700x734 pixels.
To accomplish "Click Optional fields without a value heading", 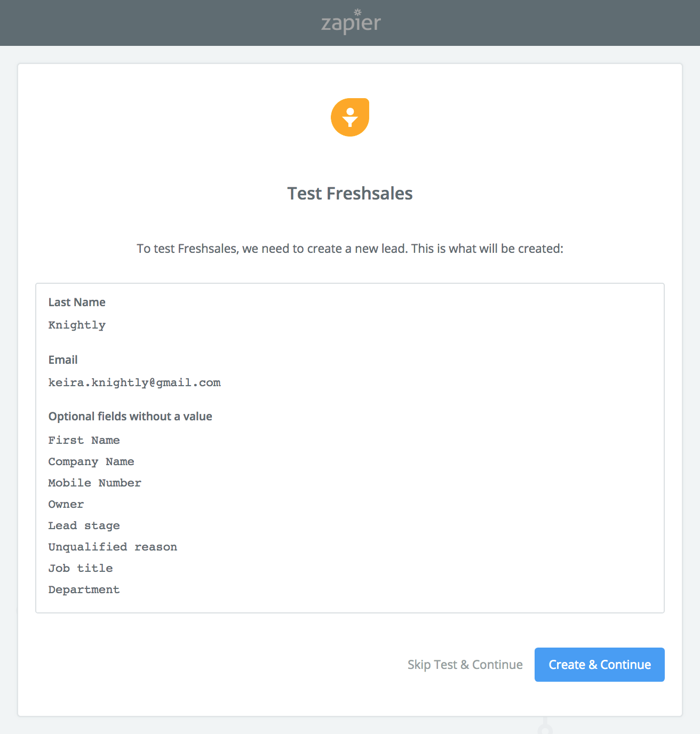I will pyautogui.click(x=130, y=417).
